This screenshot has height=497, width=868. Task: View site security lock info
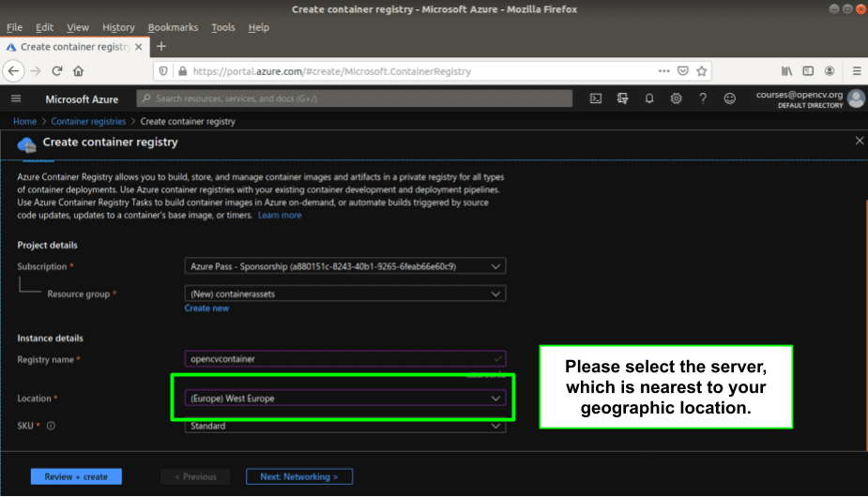click(x=182, y=71)
